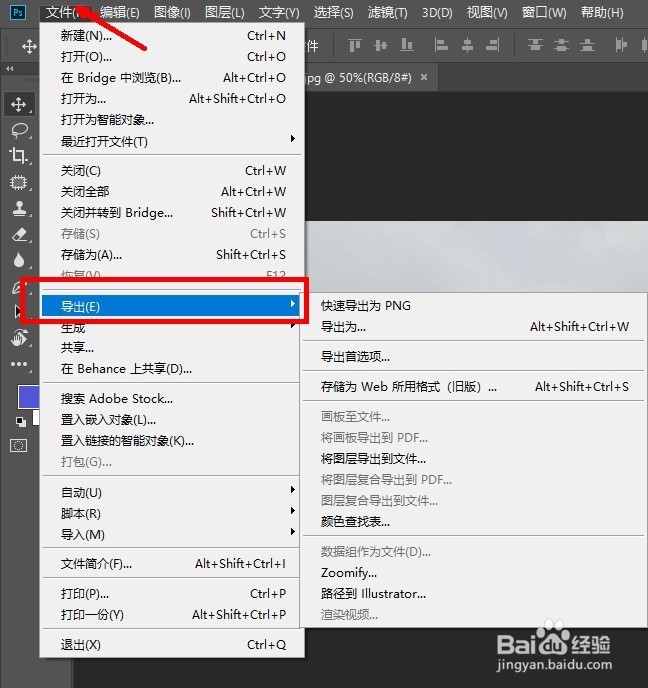Choose 在 Behance 上共享(D)...

(171, 369)
